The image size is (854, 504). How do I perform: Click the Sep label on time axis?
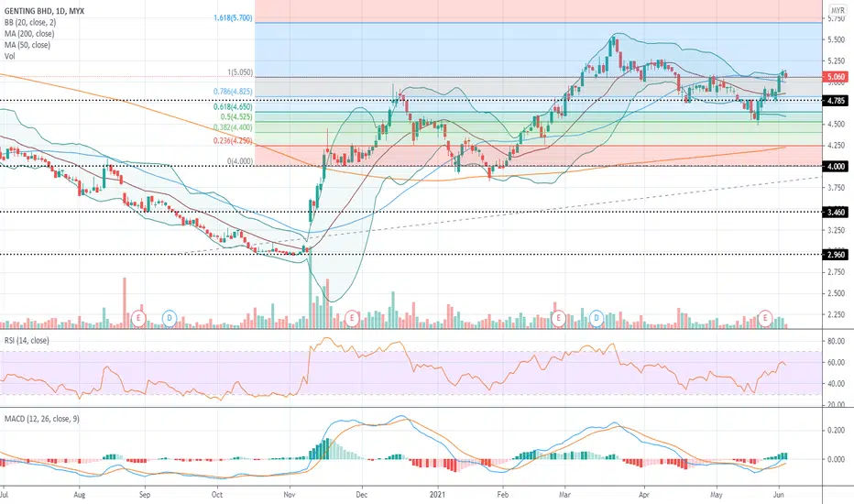point(145,495)
